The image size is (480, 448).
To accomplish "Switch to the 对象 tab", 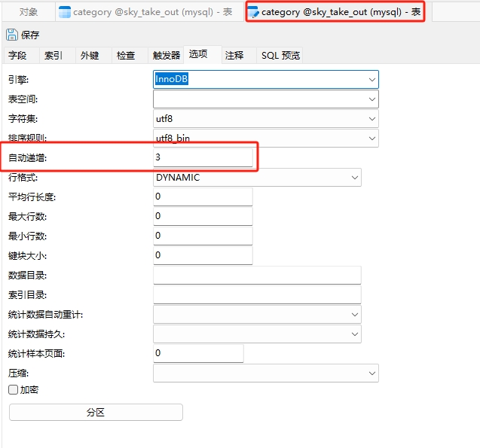I will pyautogui.click(x=29, y=12).
